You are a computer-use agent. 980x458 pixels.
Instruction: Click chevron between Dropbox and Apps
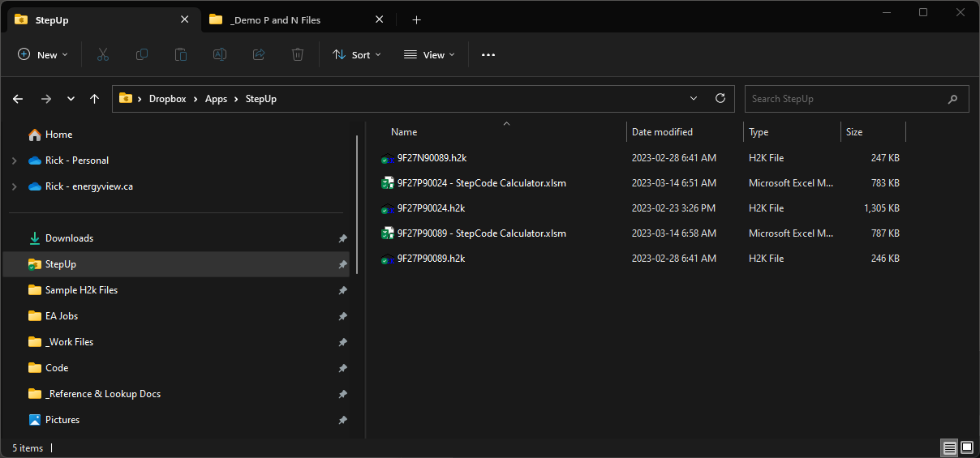tap(196, 99)
